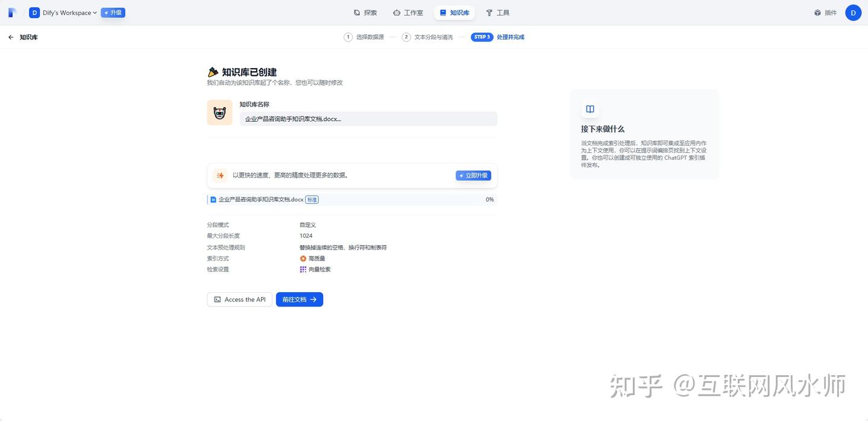
Task: Click the book icon in 接下来做什么 card
Action: pos(590,109)
